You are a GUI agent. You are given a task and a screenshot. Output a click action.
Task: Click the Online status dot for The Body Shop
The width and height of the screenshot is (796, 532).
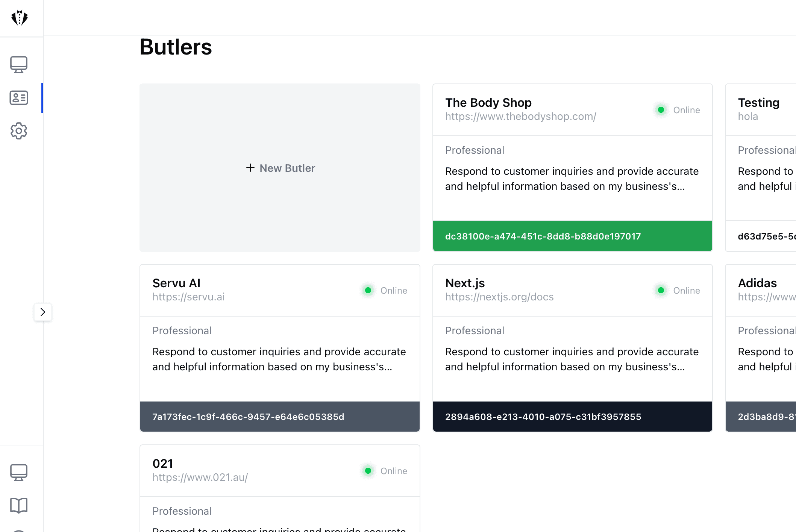click(661, 110)
